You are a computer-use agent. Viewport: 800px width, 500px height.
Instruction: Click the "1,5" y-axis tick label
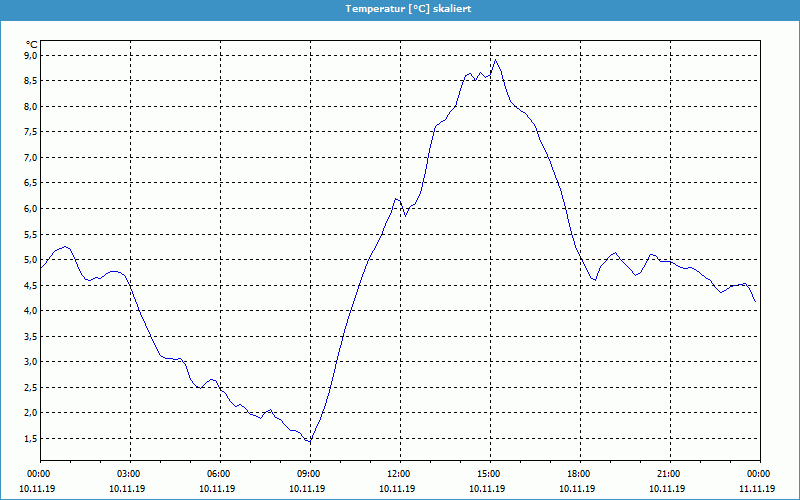[x=31, y=438]
